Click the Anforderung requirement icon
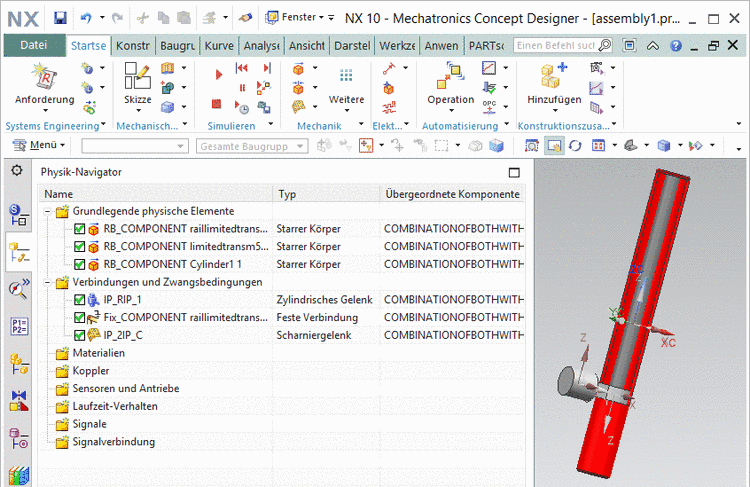 point(44,77)
